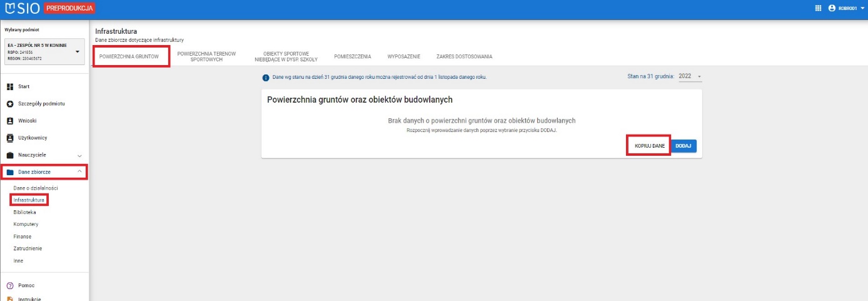Click the 'Stan na 31 grudnia' label
The image size is (868, 301).
(650, 76)
